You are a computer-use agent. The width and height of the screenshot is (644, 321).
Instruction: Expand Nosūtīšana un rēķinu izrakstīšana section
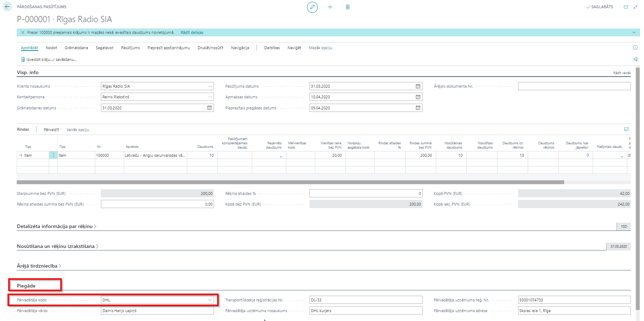click(58, 246)
